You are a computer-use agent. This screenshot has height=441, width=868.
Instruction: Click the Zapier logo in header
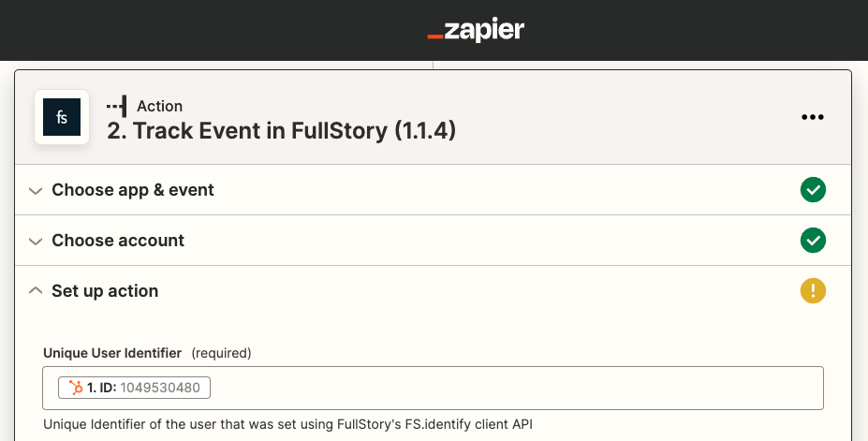point(476,30)
